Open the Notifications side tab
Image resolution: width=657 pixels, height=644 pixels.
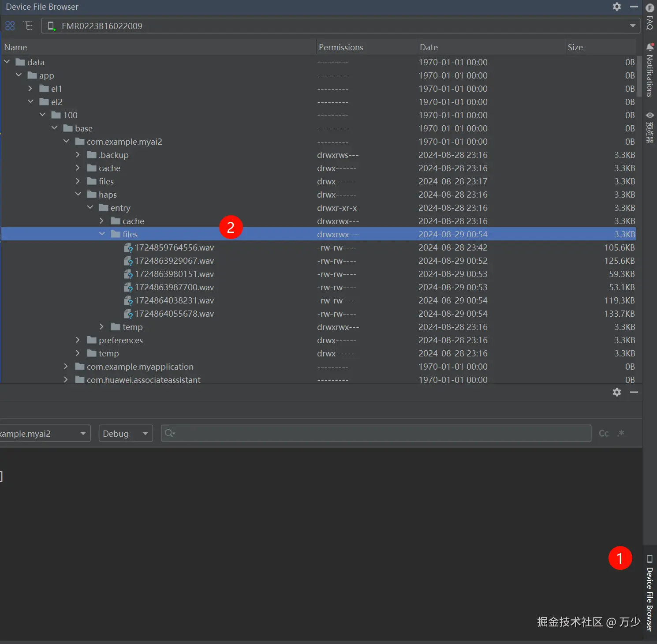(650, 70)
